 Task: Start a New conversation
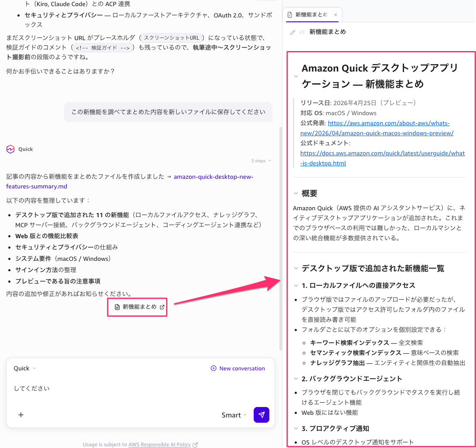tap(238, 369)
